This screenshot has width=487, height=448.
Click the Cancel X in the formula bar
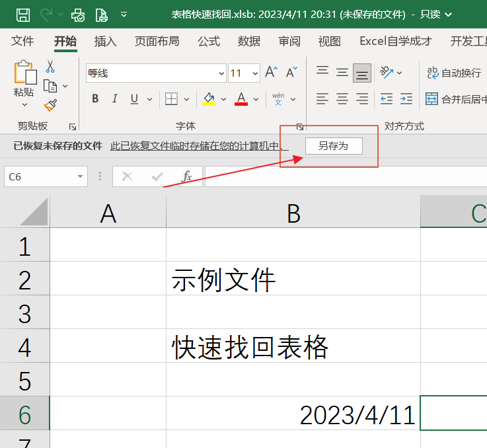point(128,176)
